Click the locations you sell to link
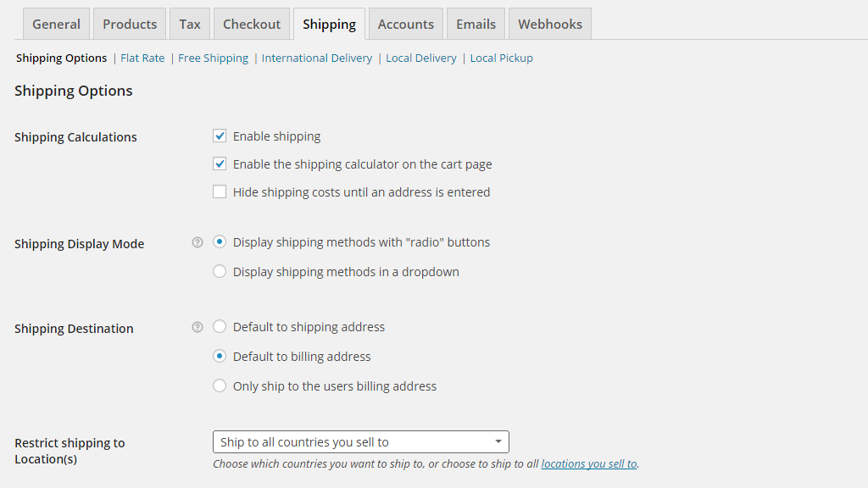The width and height of the screenshot is (868, 488). tap(588, 463)
